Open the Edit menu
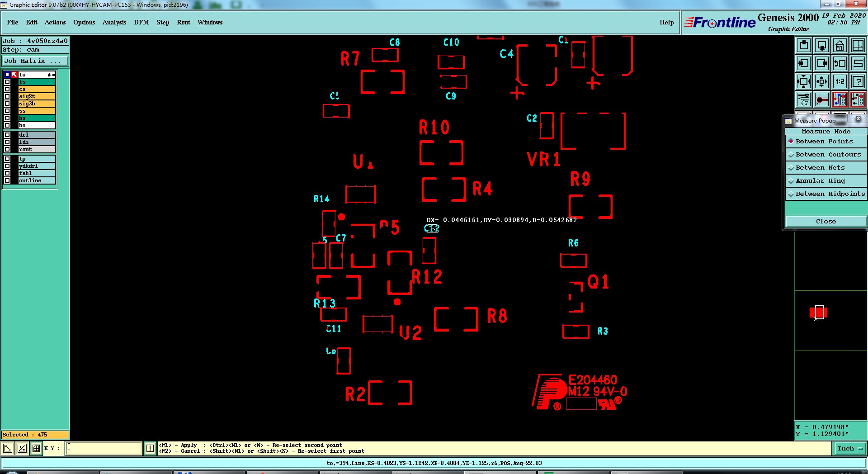Viewport: 868px width, 474px height. (32, 22)
